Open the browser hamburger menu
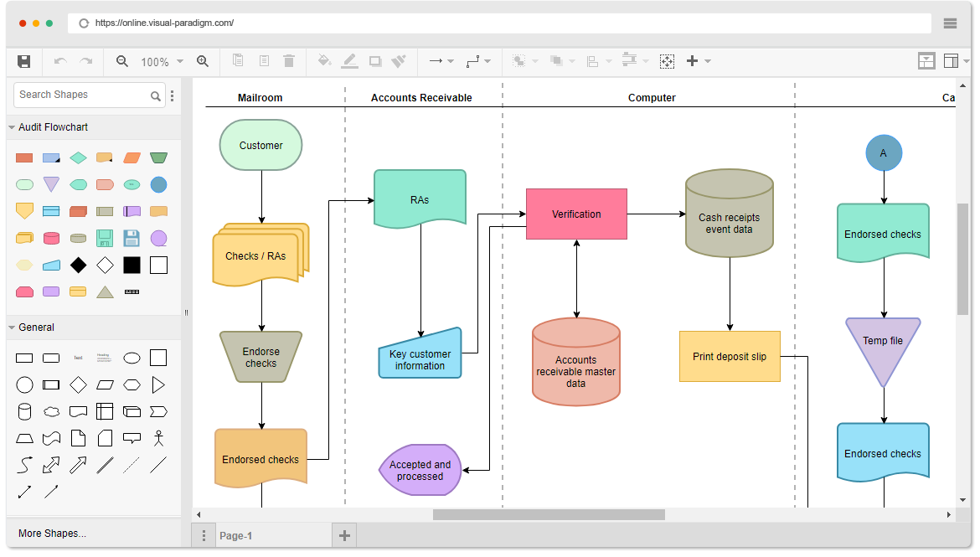Viewport: 980px width, 557px height. pyautogui.click(x=950, y=23)
